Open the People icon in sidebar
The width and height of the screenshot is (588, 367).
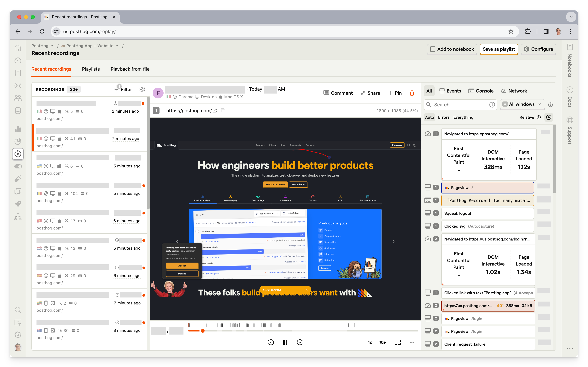tap(18, 98)
